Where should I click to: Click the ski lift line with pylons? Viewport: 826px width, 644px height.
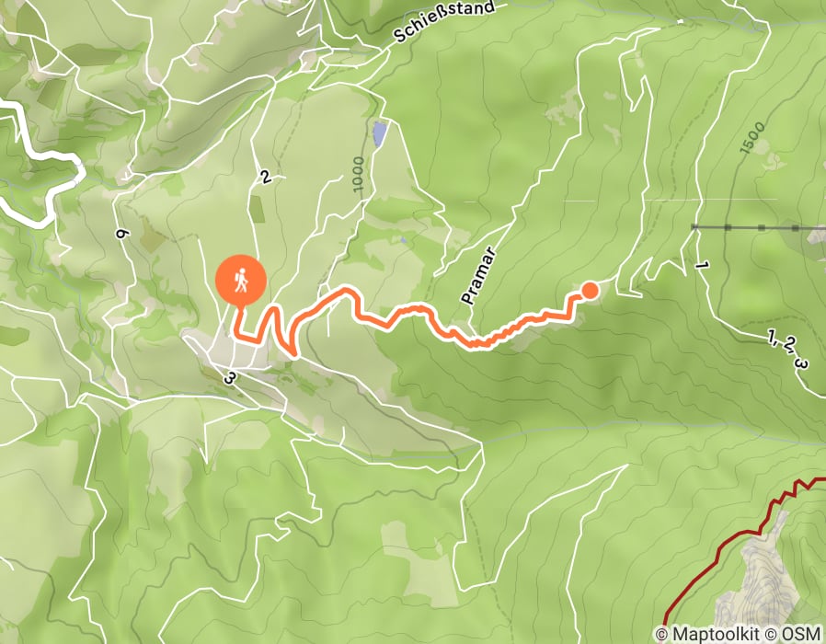(x=759, y=227)
